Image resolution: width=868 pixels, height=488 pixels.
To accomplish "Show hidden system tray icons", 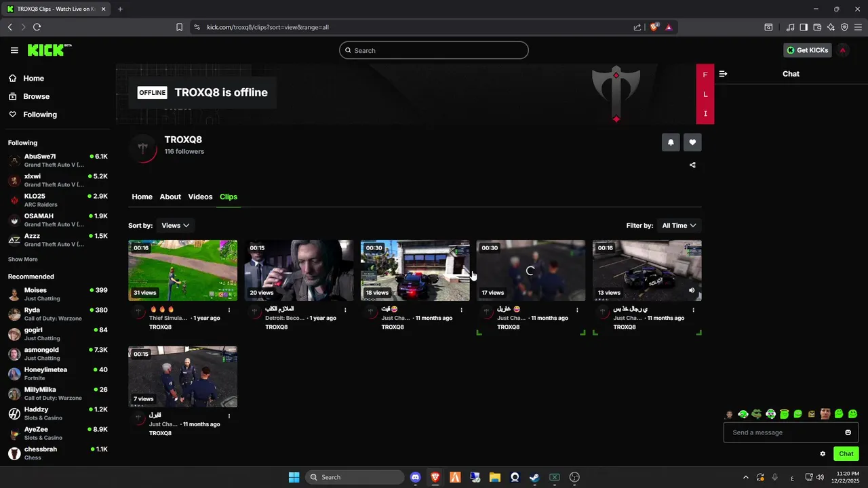I will (746, 477).
